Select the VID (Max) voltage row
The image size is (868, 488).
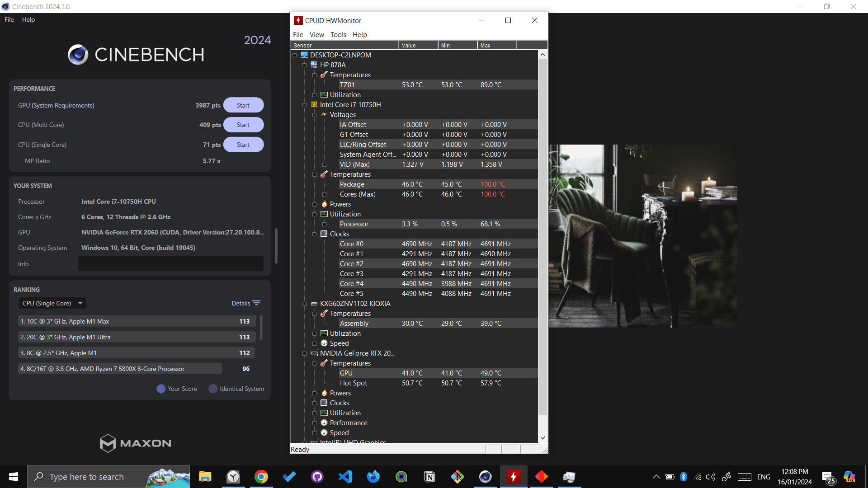[x=438, y=164]
